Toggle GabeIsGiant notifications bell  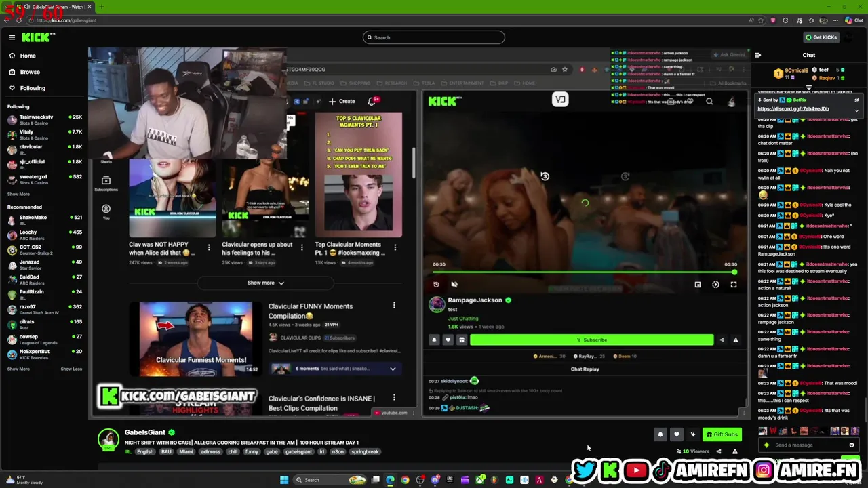click(x=660, y=434)
